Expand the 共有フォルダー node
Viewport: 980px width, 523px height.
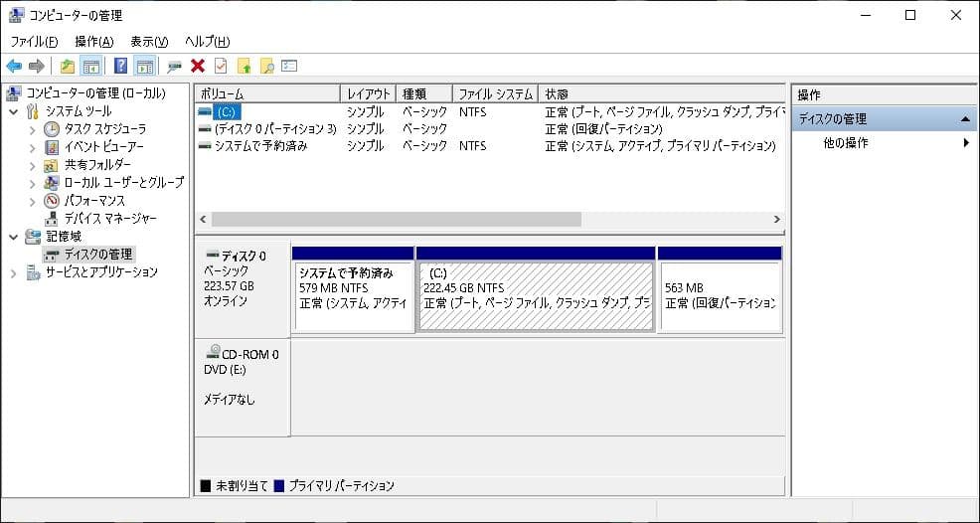pyautogui.click(x=33, y=166)
